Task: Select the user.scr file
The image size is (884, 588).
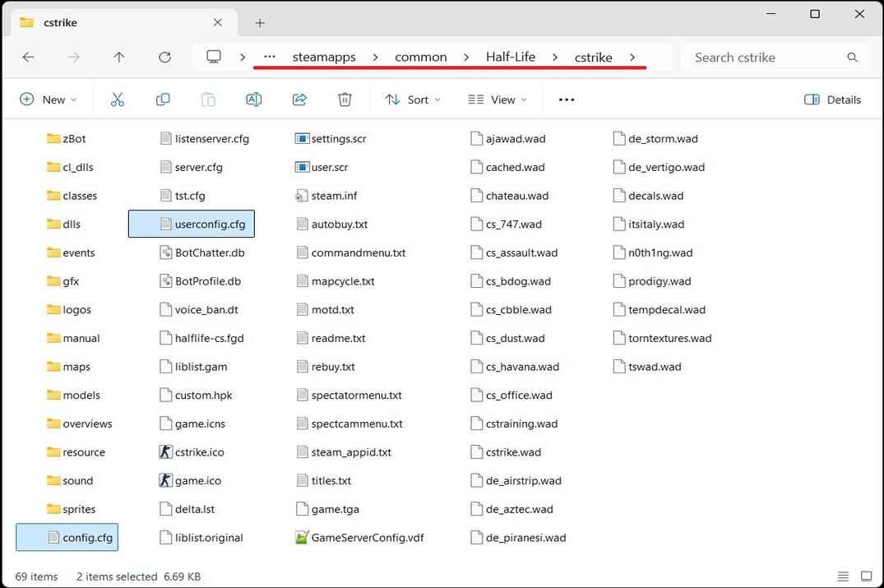Action: click(x=322, y=168)
